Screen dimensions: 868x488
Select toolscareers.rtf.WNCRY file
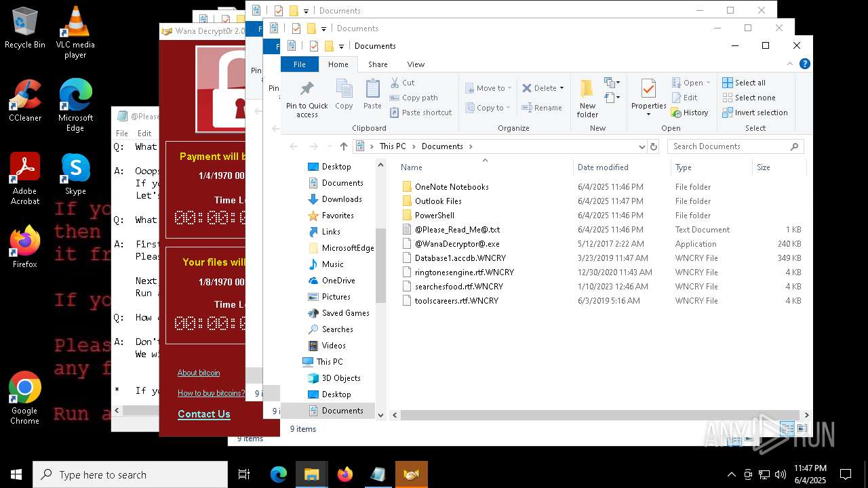pyautogui.click(x=456, y=301)
